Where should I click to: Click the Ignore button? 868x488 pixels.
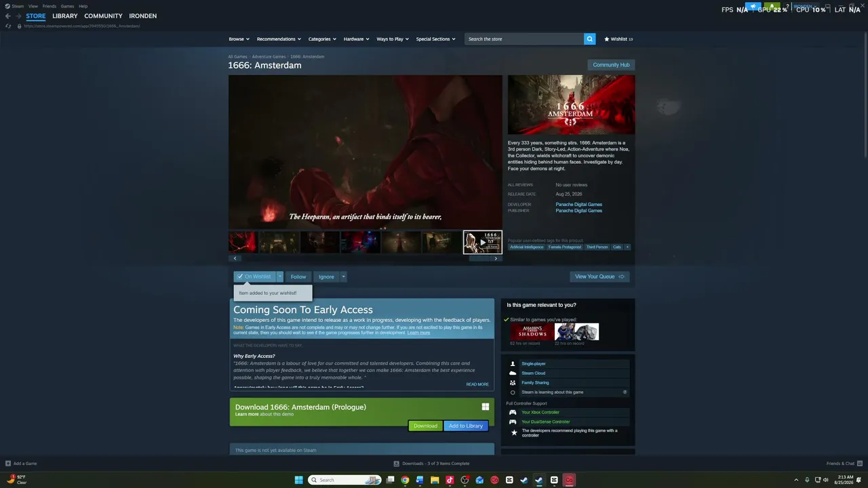pos(326,277)
